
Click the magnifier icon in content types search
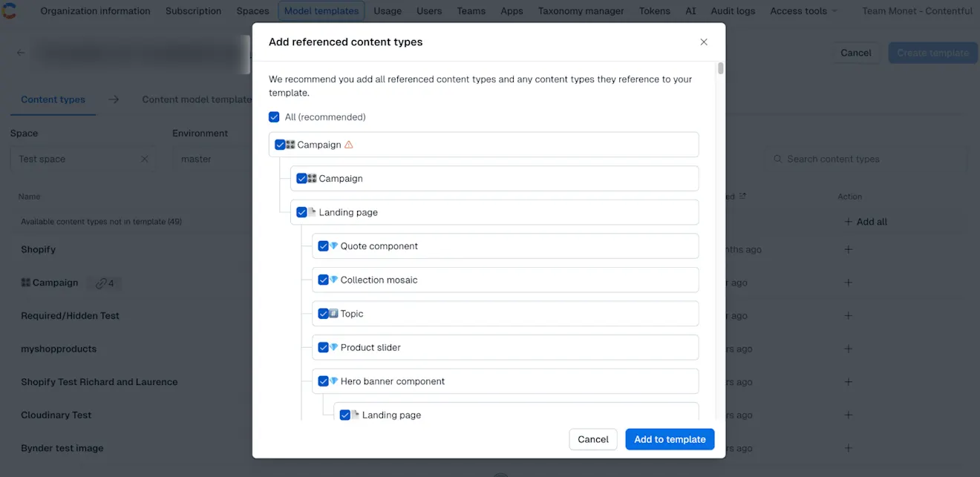coord(777,159)
